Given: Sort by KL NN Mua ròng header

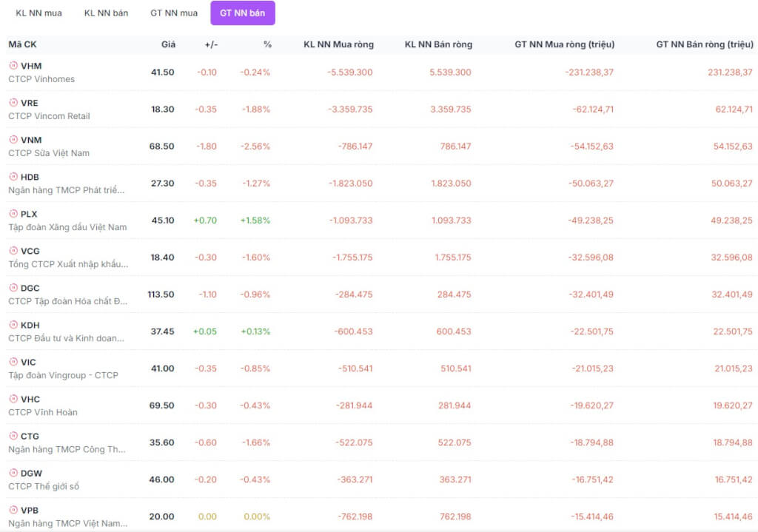Looking at the screenshot, I should [x=338, y=44].
